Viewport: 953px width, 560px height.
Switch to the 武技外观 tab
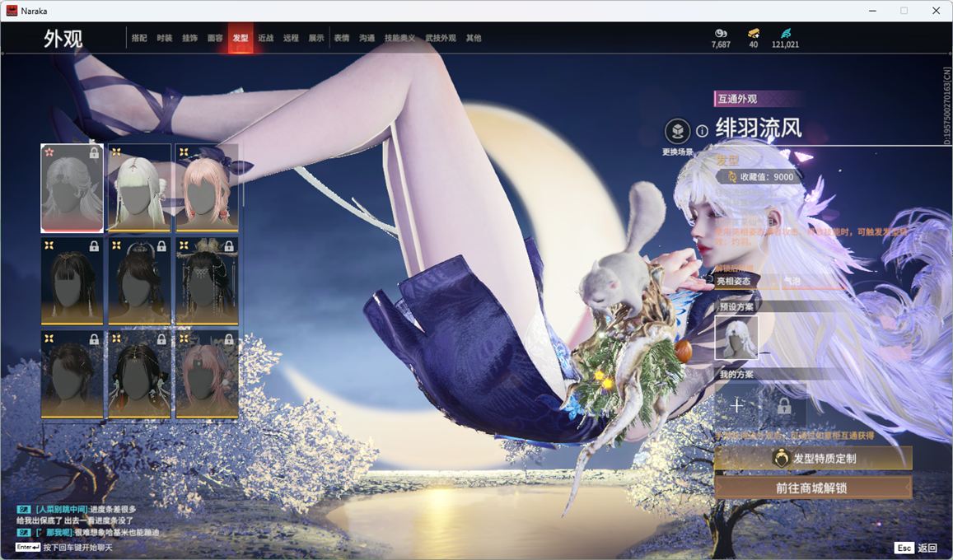[x=441, y=38]
